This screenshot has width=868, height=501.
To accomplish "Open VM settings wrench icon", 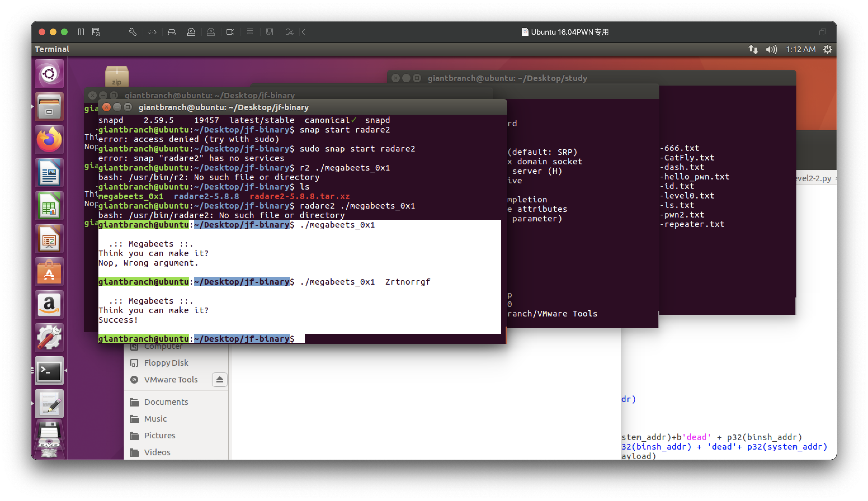I will tap(133, 32).
